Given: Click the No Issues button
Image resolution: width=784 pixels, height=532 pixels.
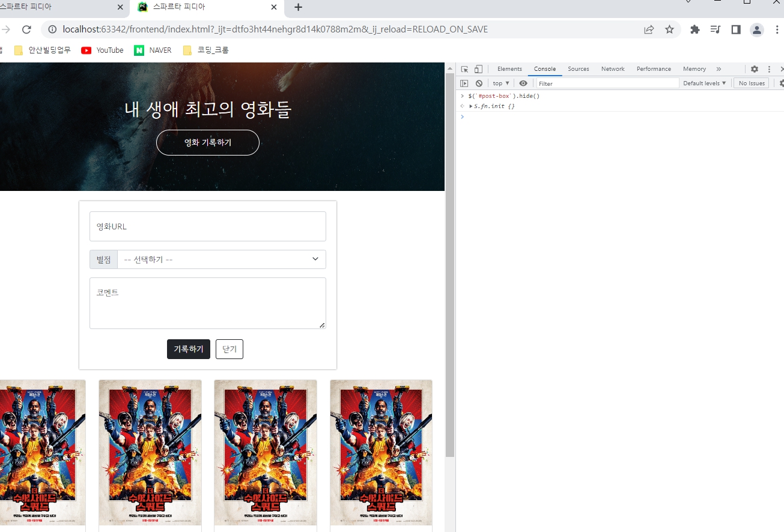Looking at the screenshot, I should tap(752, 83).
